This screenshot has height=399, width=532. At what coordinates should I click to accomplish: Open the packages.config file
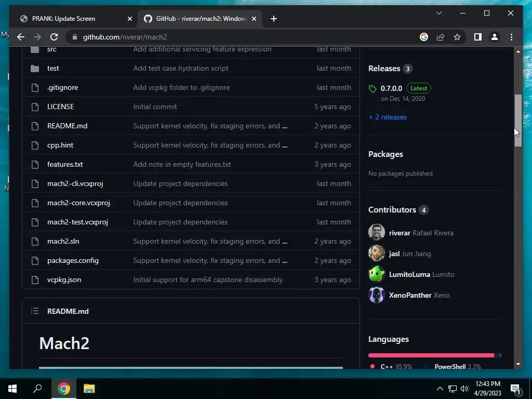(73, 261)
